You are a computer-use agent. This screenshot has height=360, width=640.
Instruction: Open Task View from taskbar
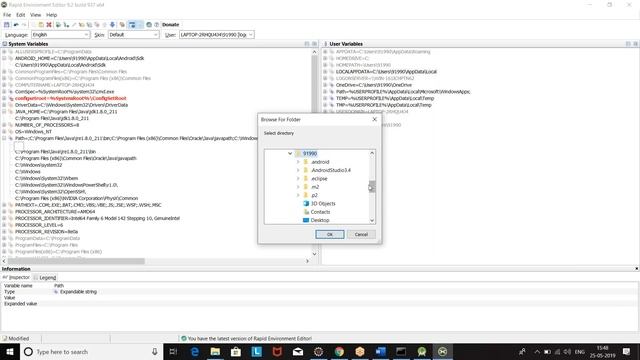(173, 352)
